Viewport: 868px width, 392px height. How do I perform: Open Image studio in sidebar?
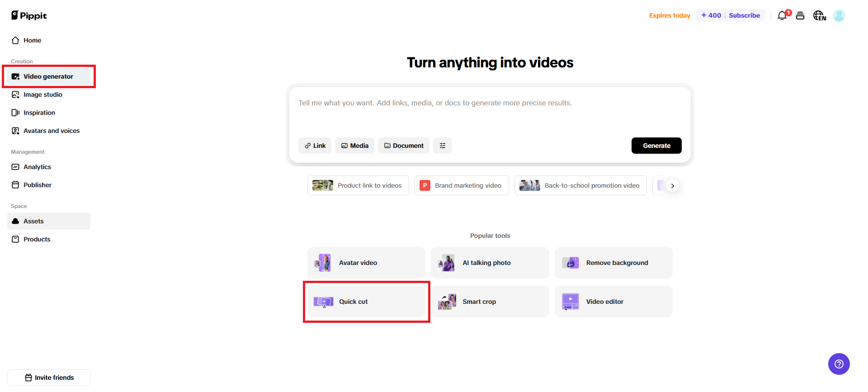pos(49,94)
